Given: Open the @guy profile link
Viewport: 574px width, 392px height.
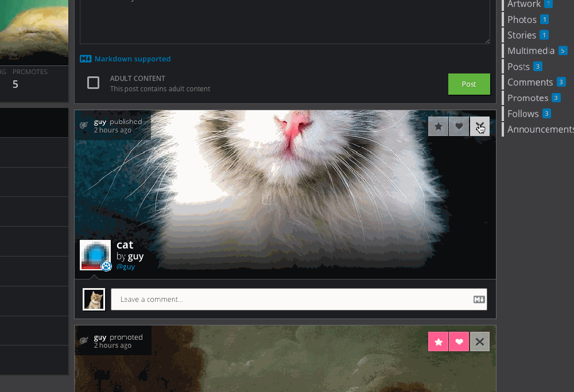Looking at the screenshot, I should [x=126, y=266].
